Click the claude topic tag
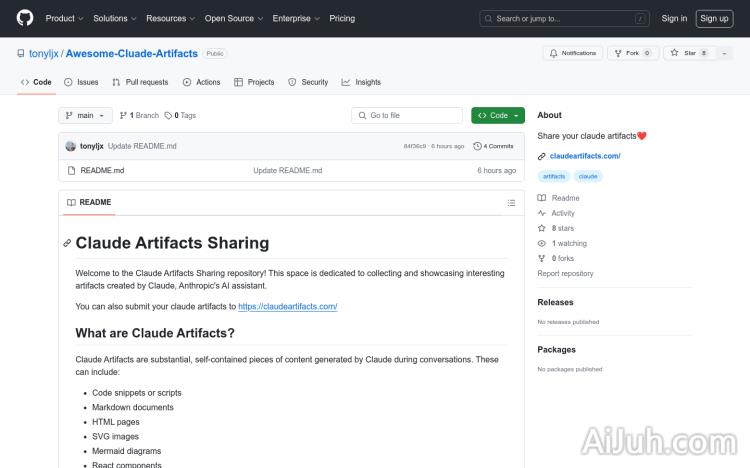The height and width of the screenshot is (468, 750). point(588,176)
